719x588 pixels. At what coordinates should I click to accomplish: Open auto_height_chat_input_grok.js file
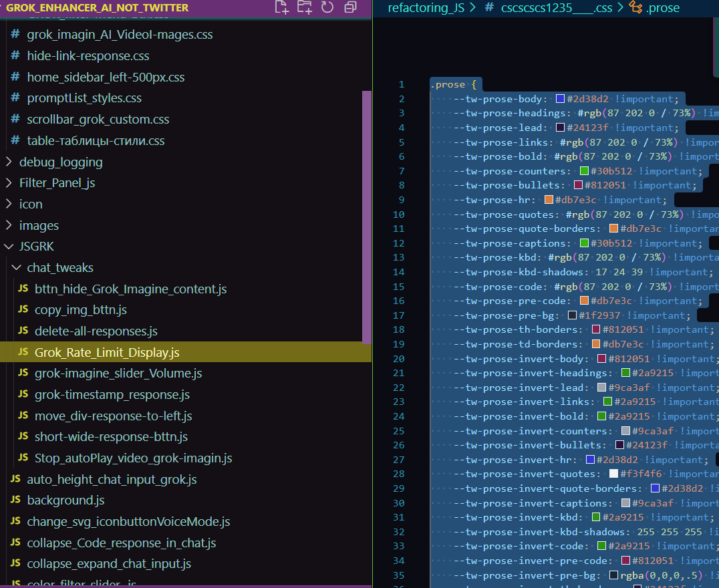[x=112, y=479]
